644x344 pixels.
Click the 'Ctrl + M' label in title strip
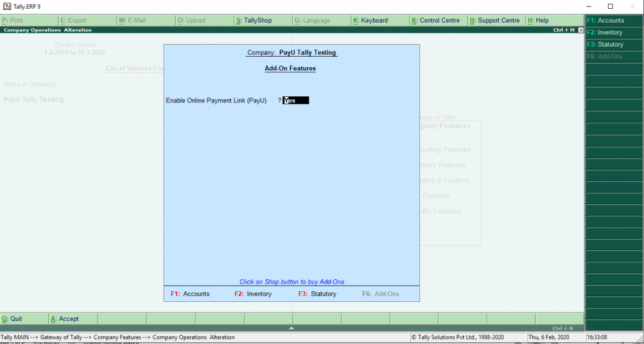[x=563, y=30]
